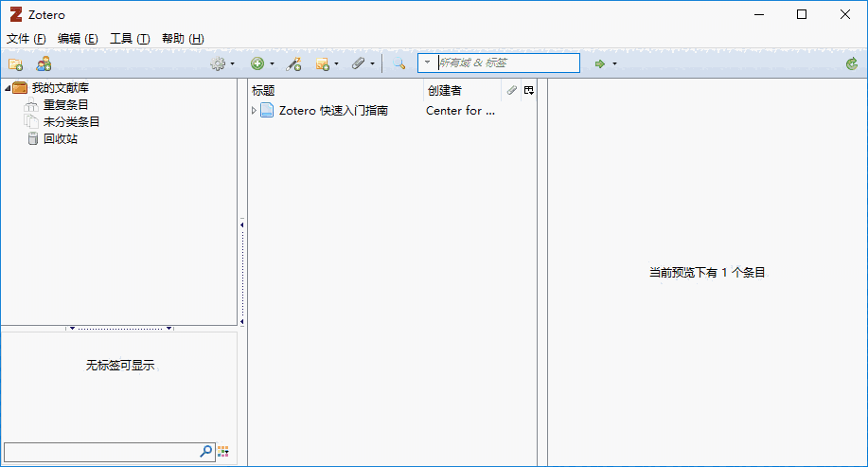Click the tag filter search field
Viewport: 868px width, 467px height.
click(x=100, y=452)
